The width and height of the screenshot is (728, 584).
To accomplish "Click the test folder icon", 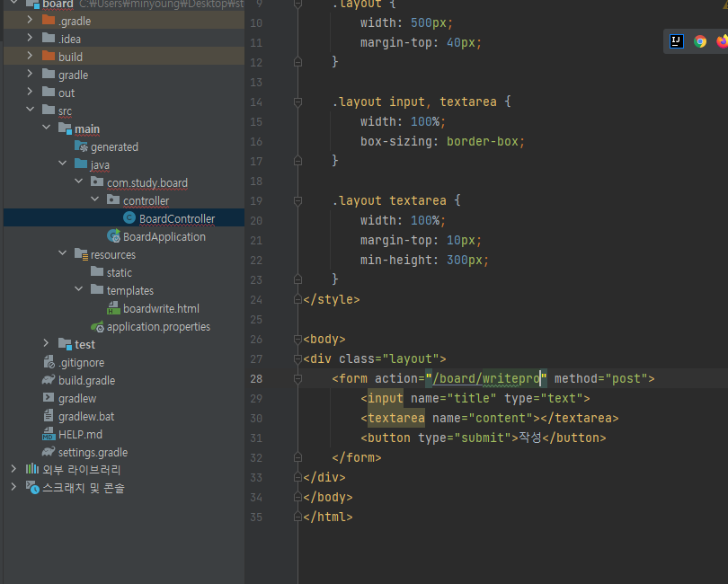I will point(65,343).
